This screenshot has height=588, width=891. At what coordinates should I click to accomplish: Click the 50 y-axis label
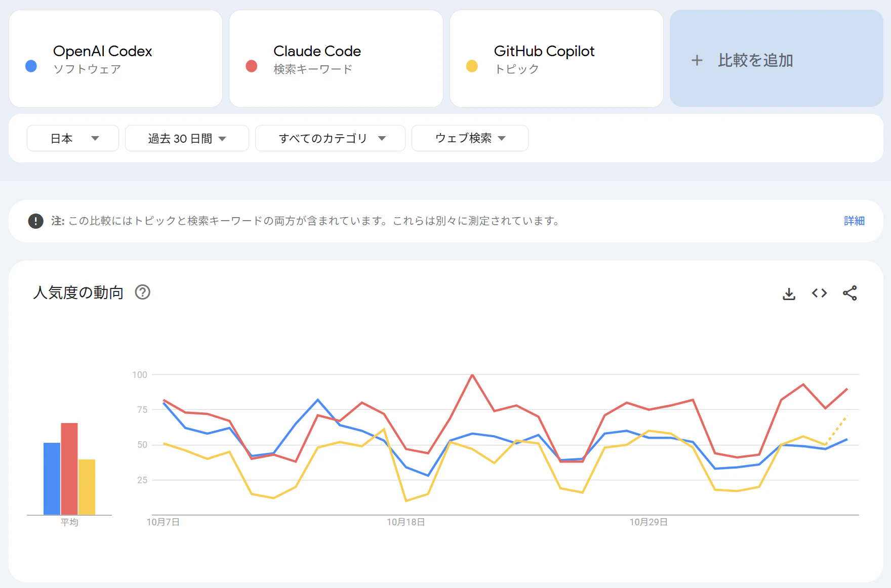coord(142,445)
